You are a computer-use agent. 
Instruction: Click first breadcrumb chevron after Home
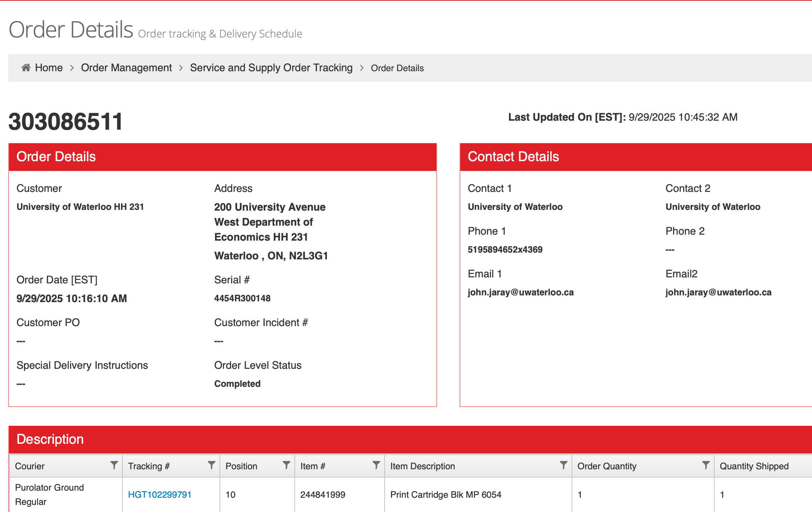[x=72, y=68]
